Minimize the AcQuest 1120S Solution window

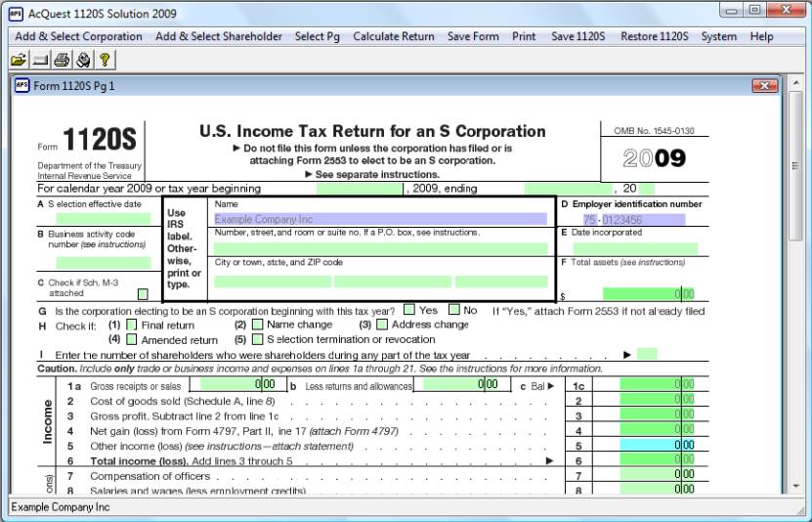[731, 11]
